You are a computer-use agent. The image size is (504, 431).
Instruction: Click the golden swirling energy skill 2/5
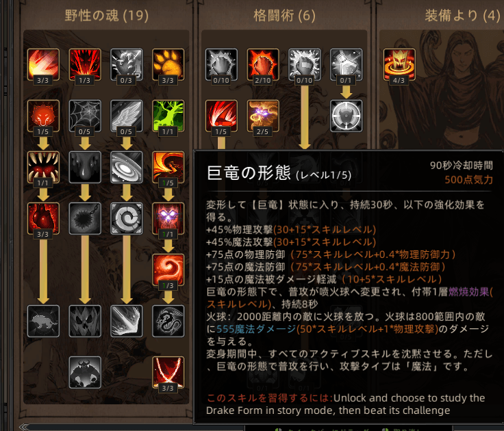click(x=263, y=116)
